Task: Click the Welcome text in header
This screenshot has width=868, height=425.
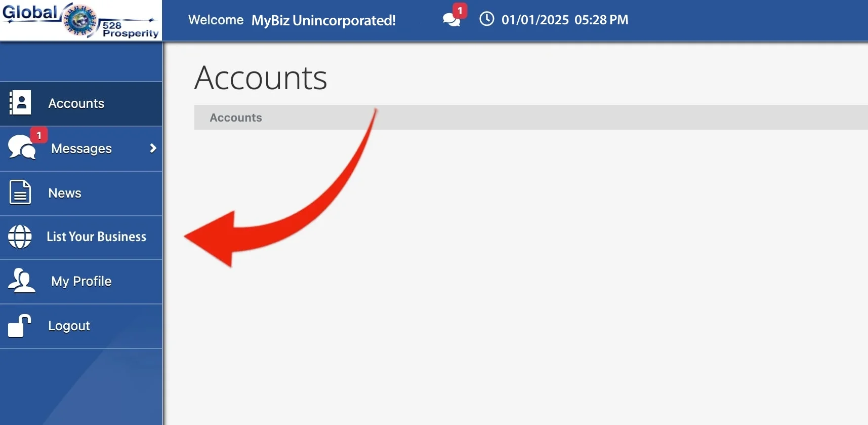Action: coord(216,20)
